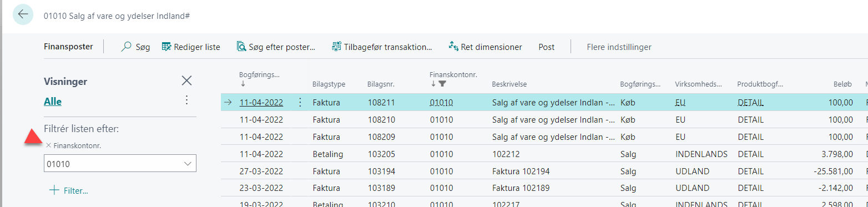This screenshot has width=868, height=207.
Task: Open Flere indstillinger menu
Action: pos(619,47)
